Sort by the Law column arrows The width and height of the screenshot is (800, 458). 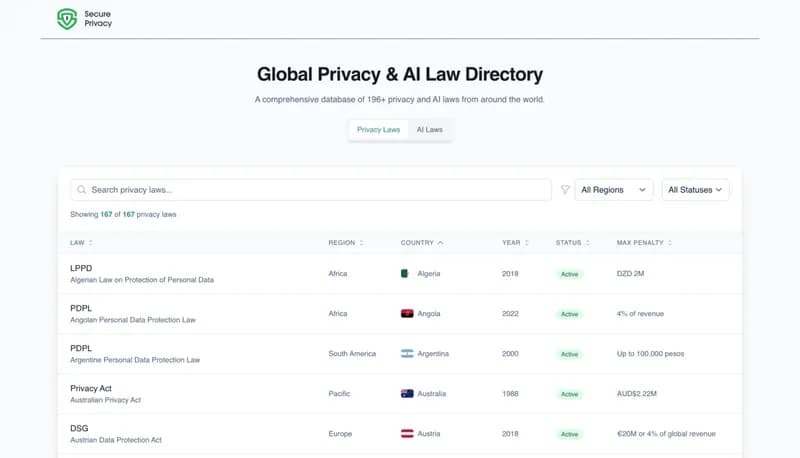(x=91, y=243)
